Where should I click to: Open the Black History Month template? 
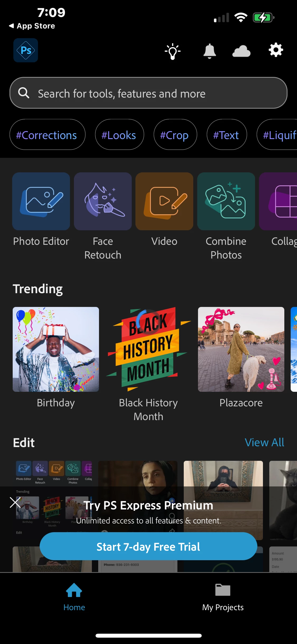click(148, 349)
